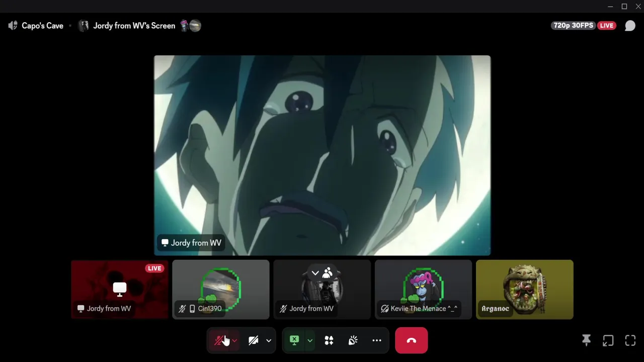Click the deafened headphone icon beside Keviie
This screenshot has height=362, width=644.
pyautogui.click(x=385, y=309)
